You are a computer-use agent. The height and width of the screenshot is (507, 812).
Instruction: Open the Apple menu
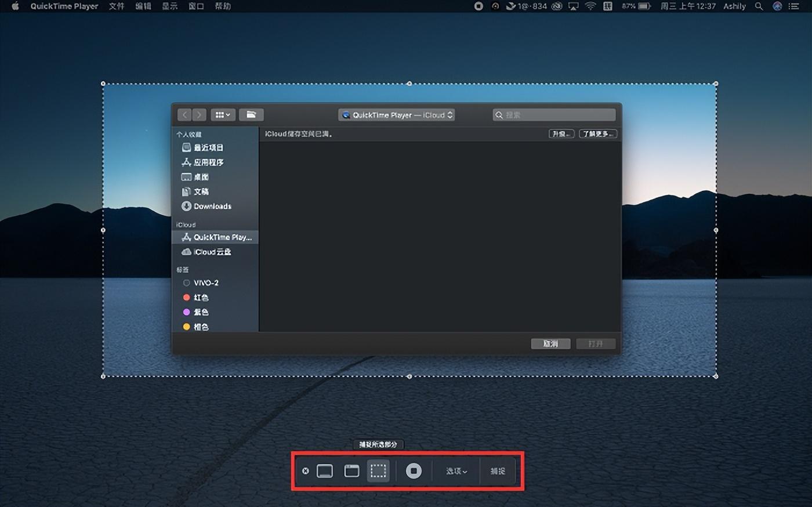(x=16, y=6)
